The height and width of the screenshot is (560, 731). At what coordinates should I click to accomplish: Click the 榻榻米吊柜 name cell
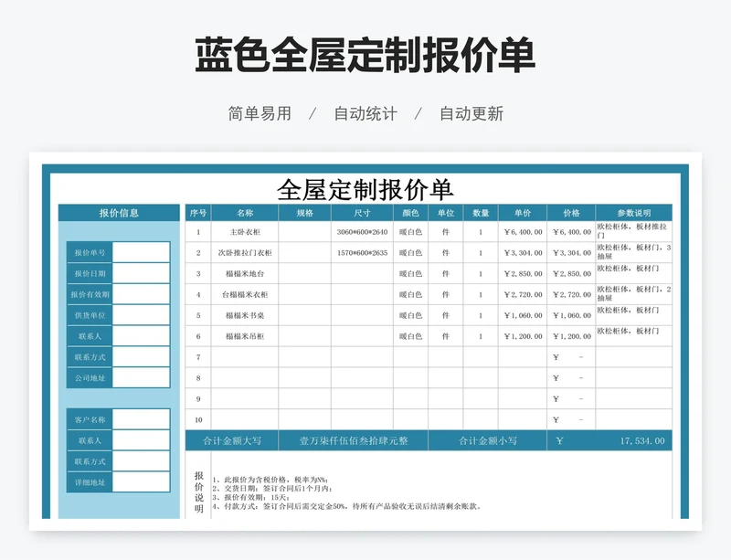point(245,336)
